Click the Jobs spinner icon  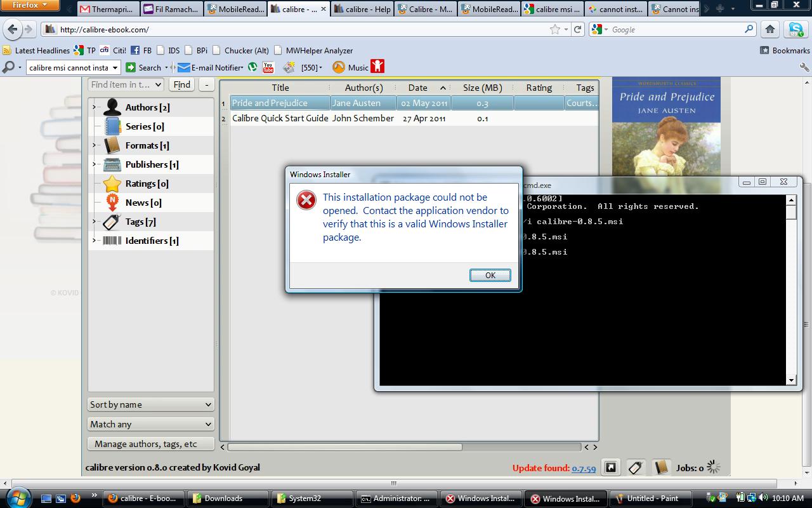(714, 468)
